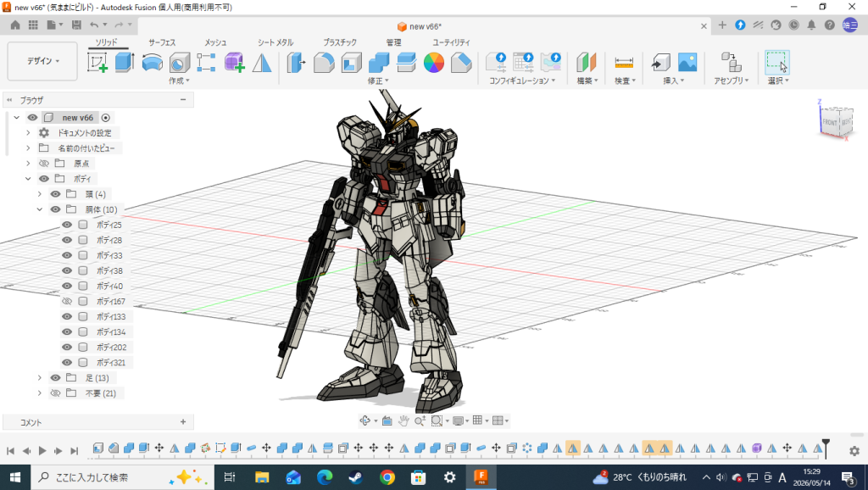This screenshot has height=490, width=868.
Task: Expand 名前の付いたビュー node
Action: (28, 148)
